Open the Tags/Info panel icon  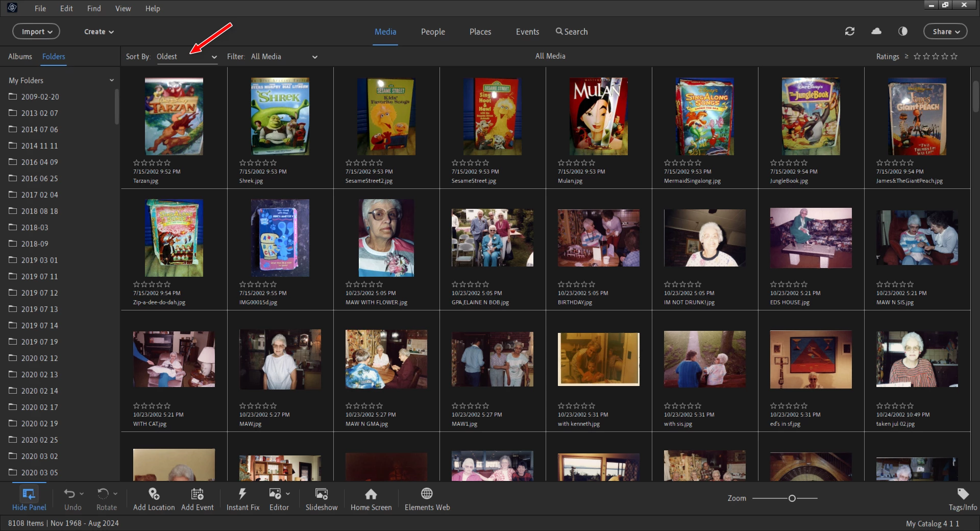point(963,494)
